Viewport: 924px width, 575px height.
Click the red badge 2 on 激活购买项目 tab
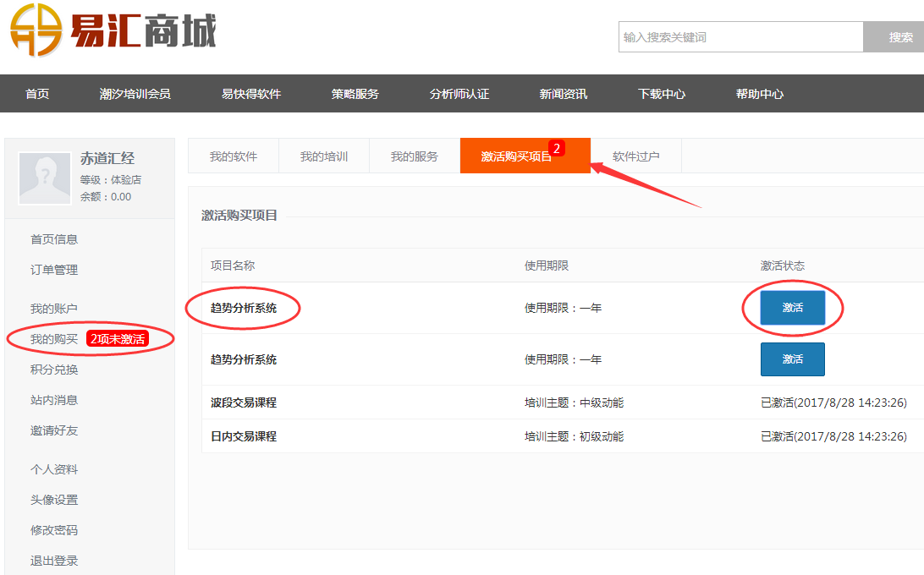coord(556,148)
